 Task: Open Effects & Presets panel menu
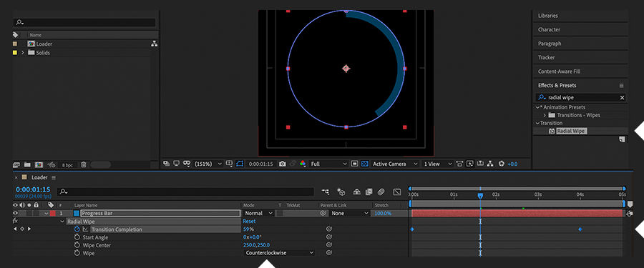coord(621,85)
